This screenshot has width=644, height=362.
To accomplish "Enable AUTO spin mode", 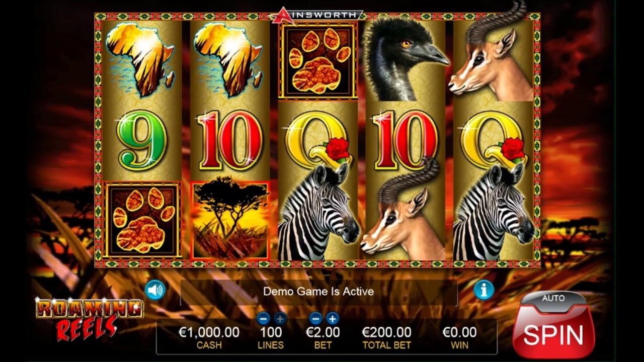I will coord(553,299).
